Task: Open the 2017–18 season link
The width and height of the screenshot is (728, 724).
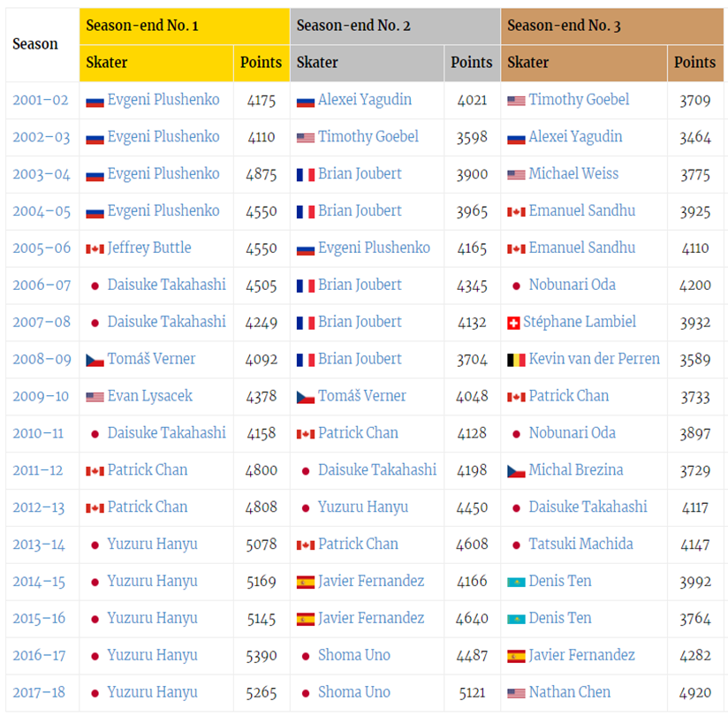Action: (41, 693)
